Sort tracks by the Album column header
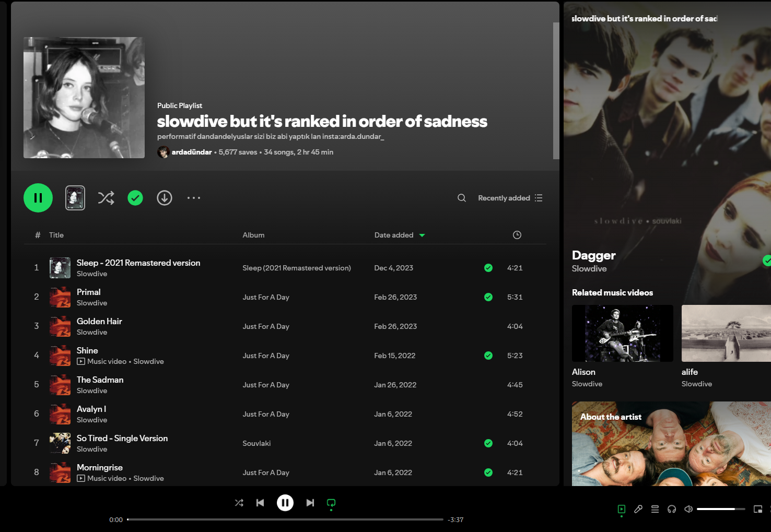Viewport: 771px width, 532px height. coord(253,235)
